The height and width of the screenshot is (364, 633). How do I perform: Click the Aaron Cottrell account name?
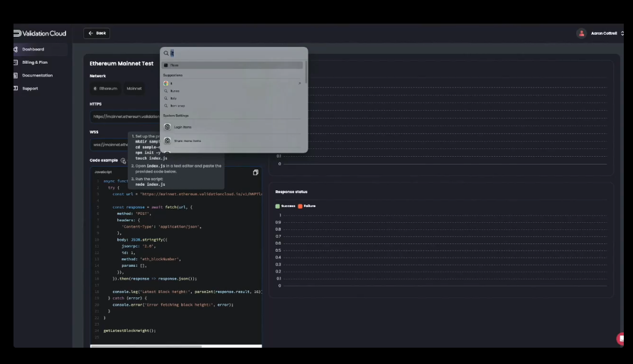(x=604, y=33)
